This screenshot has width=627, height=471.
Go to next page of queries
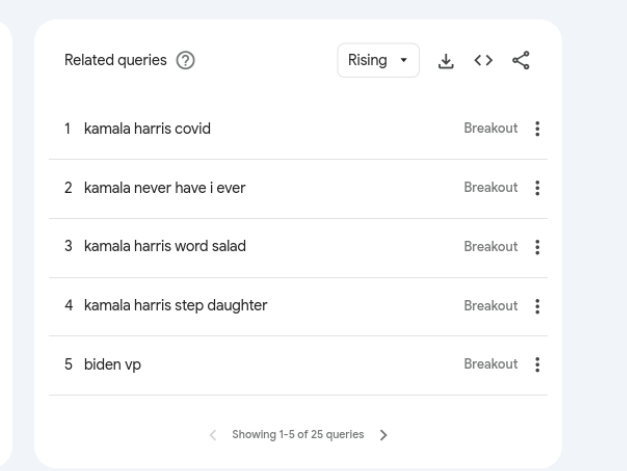[x=383, y=435]
